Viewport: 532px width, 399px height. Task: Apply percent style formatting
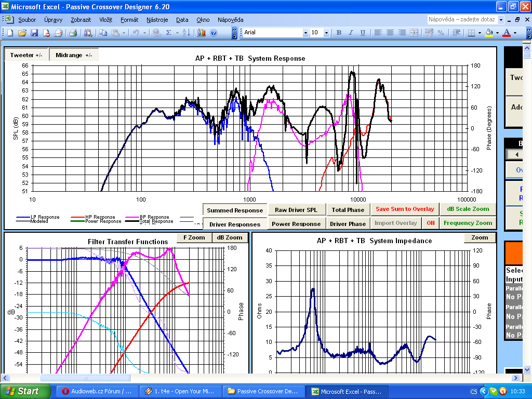[441, 33]
